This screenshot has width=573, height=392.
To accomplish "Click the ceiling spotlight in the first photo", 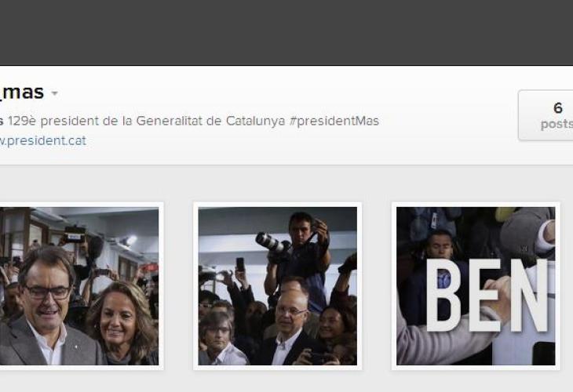I will click(x=130, y=240).
